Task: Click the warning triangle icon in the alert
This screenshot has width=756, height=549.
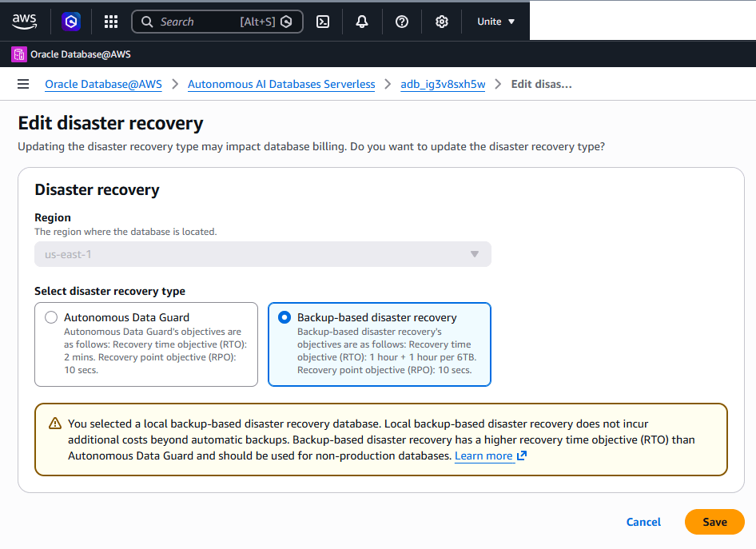Action: click(55, 424)
